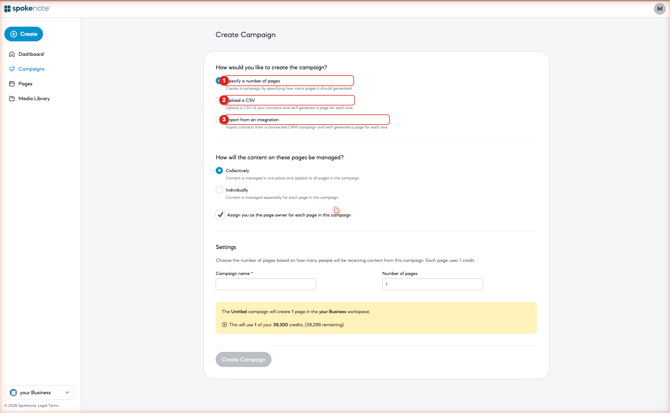The height and width of the screenshot is (413, 670).
Task: Open the Media Library menu item
Action: coord(34,98)
